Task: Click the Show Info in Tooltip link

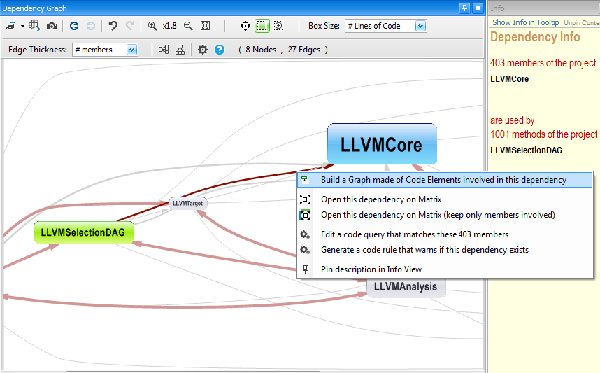Action: tap(525, 23)
